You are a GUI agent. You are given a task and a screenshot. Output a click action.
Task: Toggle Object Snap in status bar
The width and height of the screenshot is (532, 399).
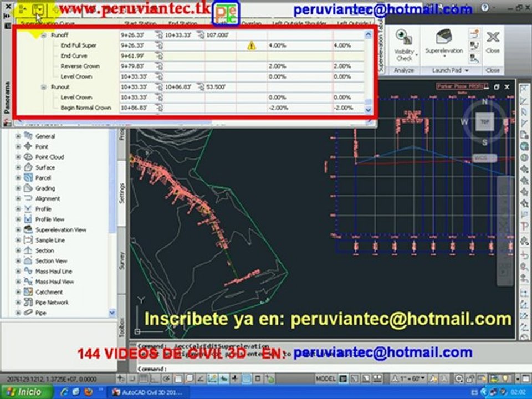pyautogui.click(x=178, y=378)
